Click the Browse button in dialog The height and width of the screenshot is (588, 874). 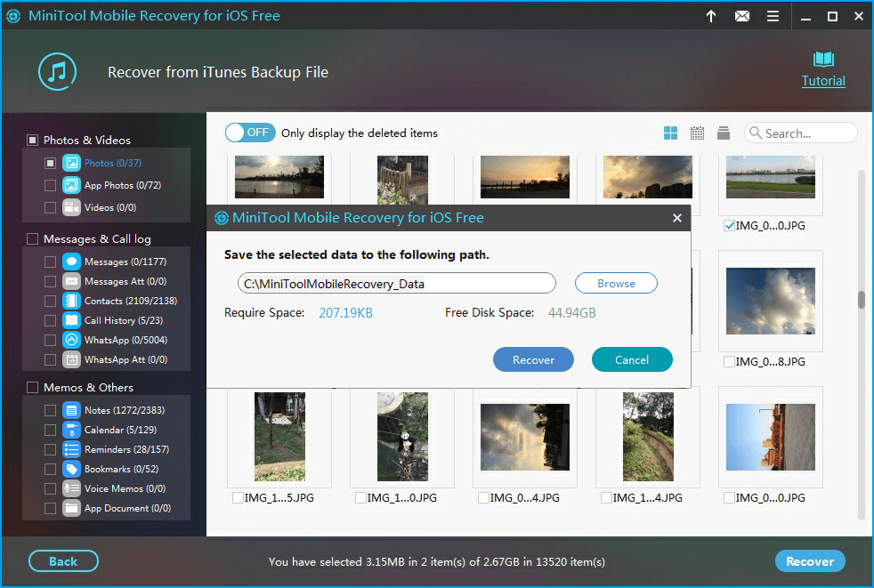pos(616,283)
